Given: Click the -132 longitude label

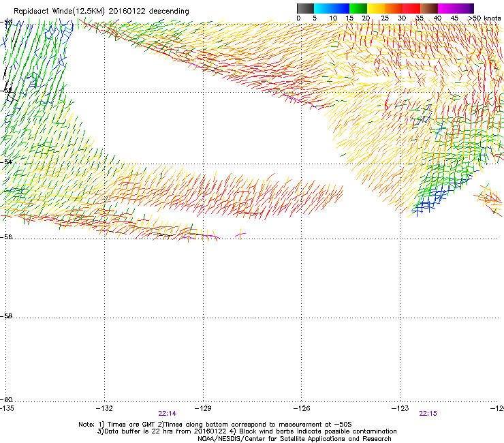Looking at the screenshot, I should click(x=104, y=408).
